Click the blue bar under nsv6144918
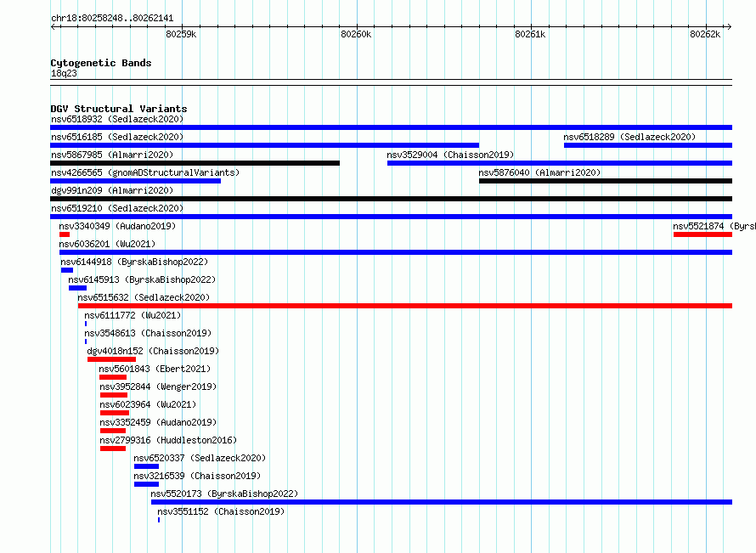756x553 pixels. pos(67,270)
